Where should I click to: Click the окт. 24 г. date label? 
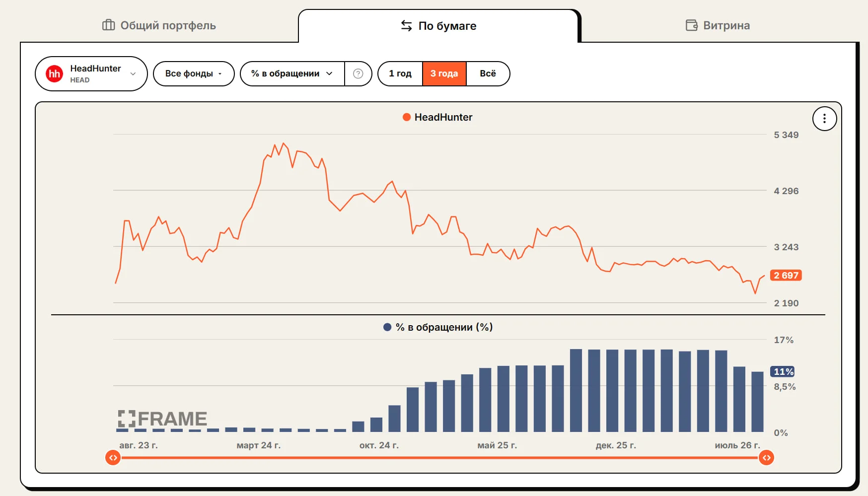pyautogui.click(x=379, y=445)
